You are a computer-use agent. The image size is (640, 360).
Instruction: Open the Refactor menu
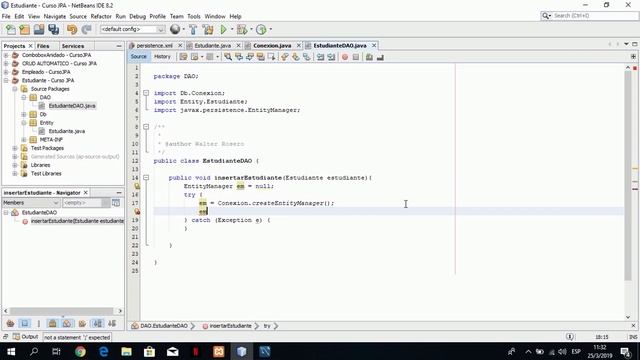[x=101, y=16]
